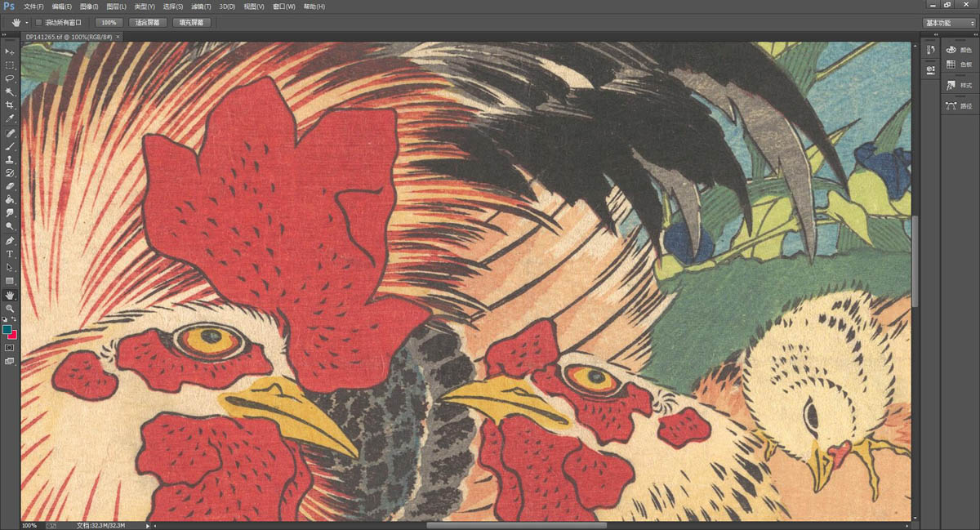Screen dimensions: 980x530
Task: Open the 选择(S) menu
Action: (173, 7)
